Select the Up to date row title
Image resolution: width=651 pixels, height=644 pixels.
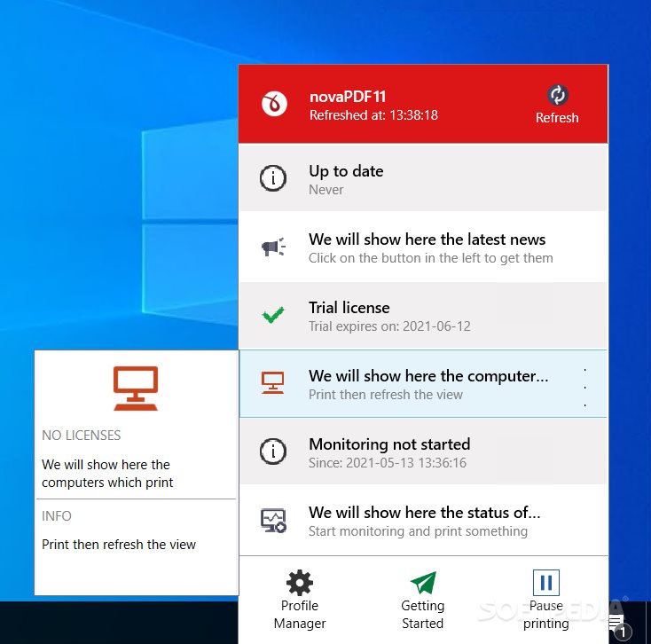coord(346,171)
